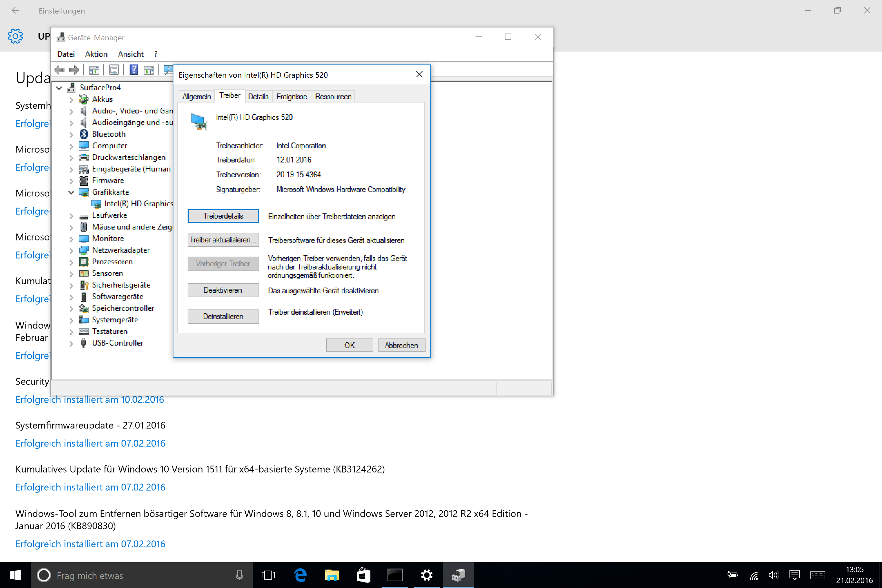The image size is (882, 588).
Task: Click the back arrow in Geräte-Manager toolbar
Action: pos(59,70)
